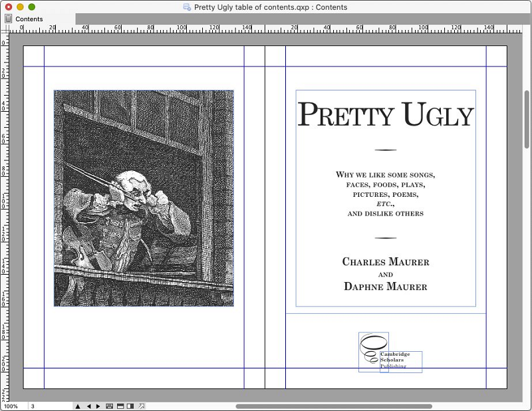
Task: Select the Contents layout tab
Action: [x=29, y=19]
